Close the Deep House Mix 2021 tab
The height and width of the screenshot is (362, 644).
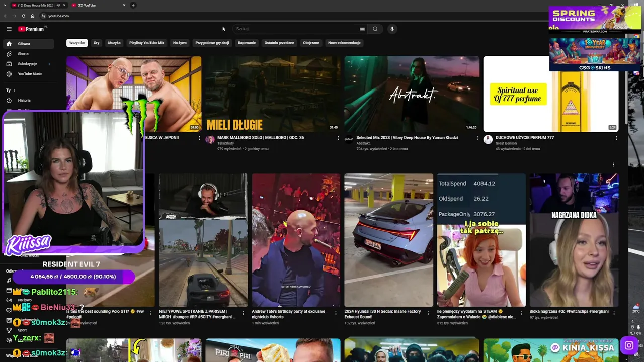(x=64, y=5)
